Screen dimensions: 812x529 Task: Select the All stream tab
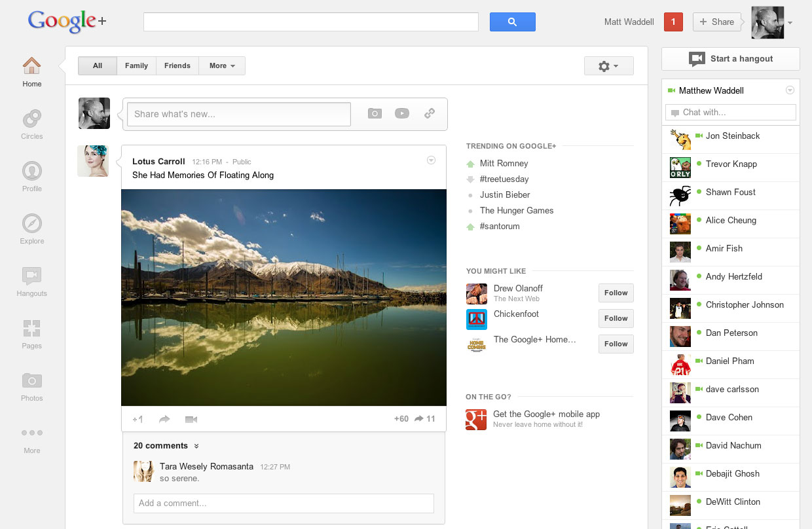click(x=98, y=65)
